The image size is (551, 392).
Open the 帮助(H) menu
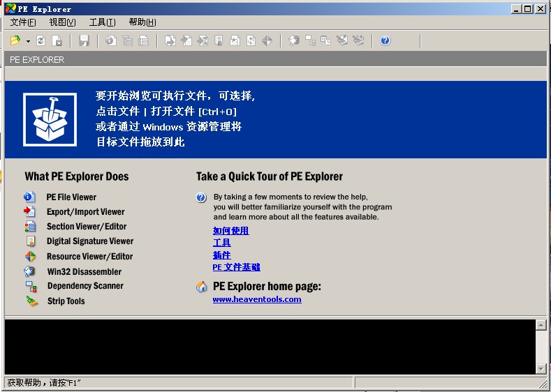click(x=142, y=22)
